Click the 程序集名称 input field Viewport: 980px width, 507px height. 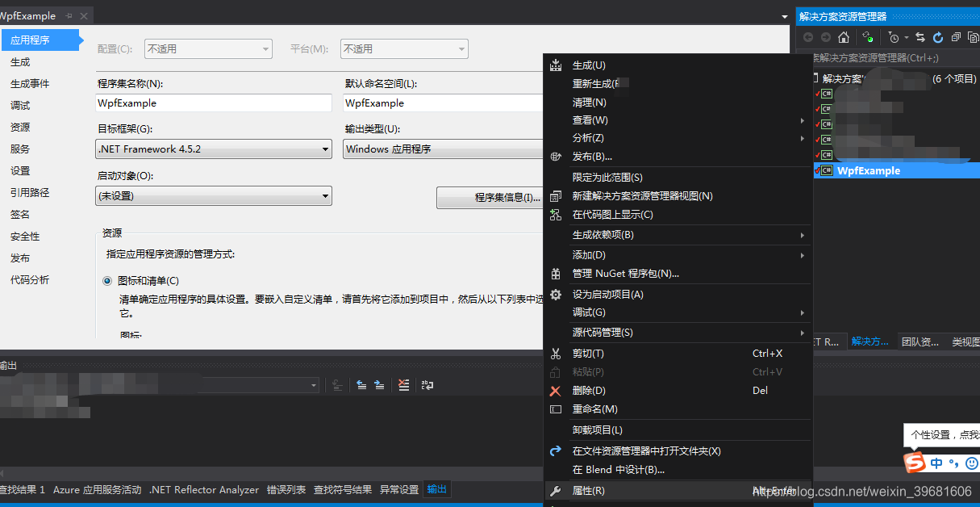pyautogui.click(x=214, y=103)
